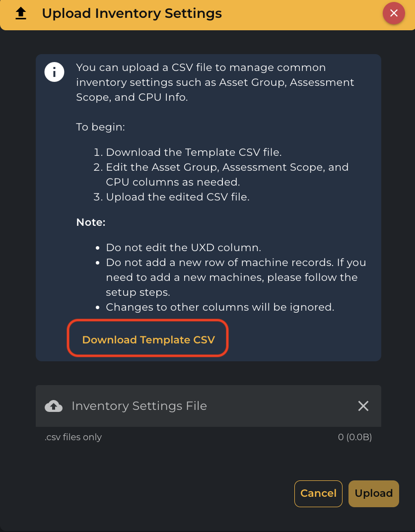Click the info circle icon

coord(54,72)
